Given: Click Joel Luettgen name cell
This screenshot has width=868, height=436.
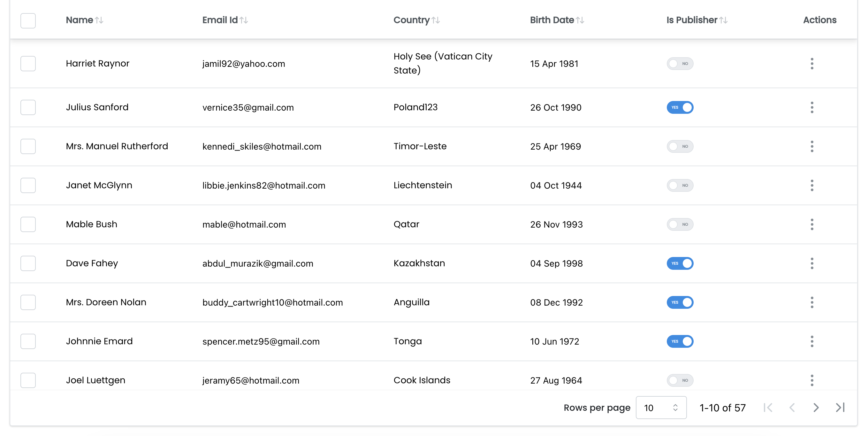Looking at the screenshot, I should (x=95, y=380).
